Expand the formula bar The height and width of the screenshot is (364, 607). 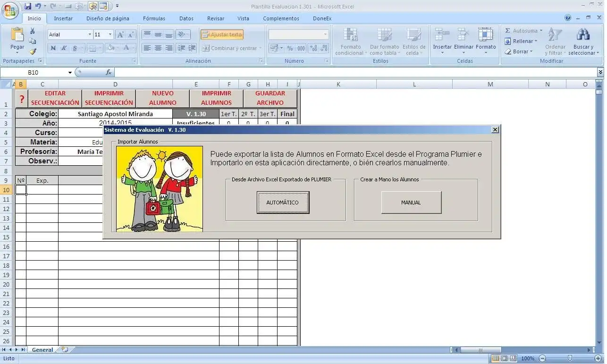[600, 72]
